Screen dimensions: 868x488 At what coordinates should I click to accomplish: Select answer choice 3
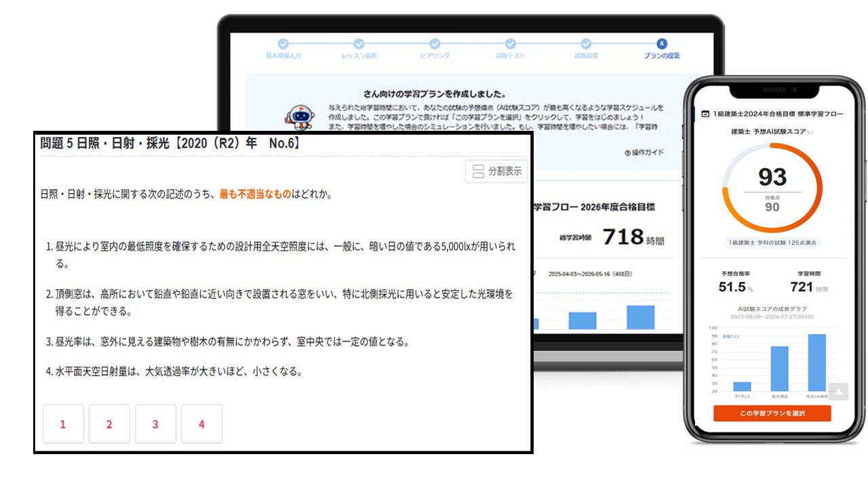(x=155, y=424)
